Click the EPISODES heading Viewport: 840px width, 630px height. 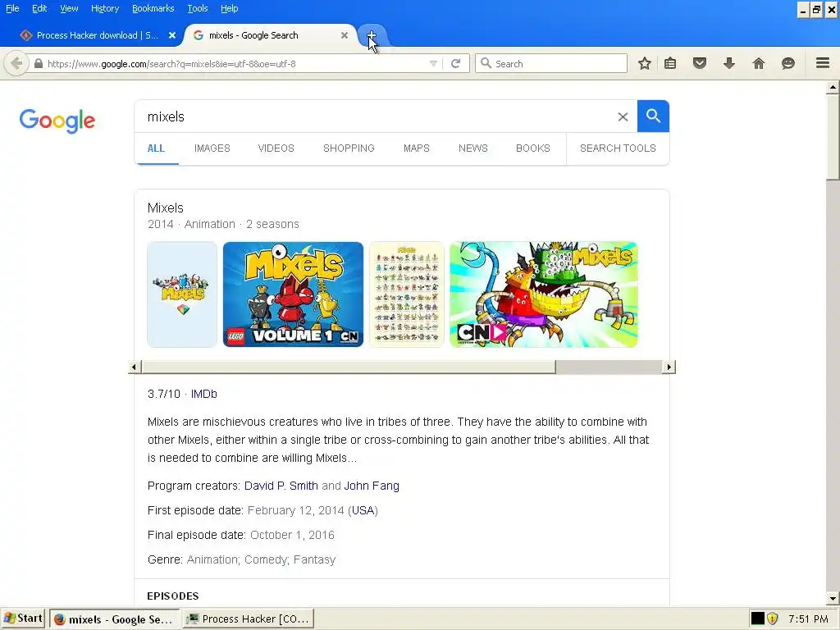click(173, 596)
